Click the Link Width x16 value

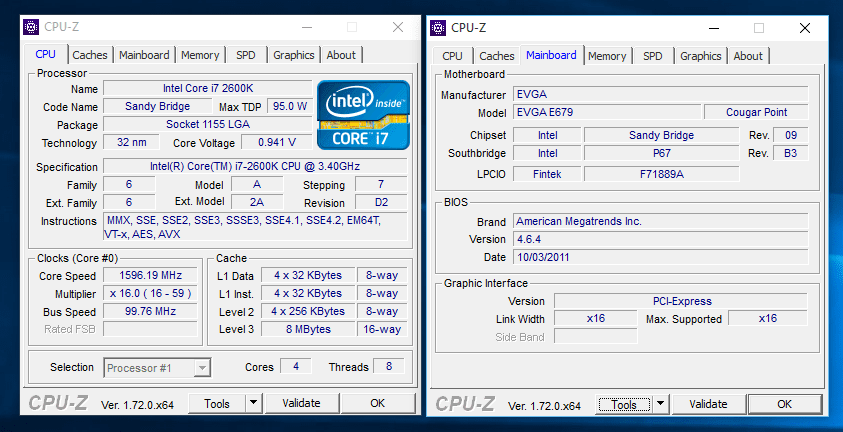(x=596, y=319)
